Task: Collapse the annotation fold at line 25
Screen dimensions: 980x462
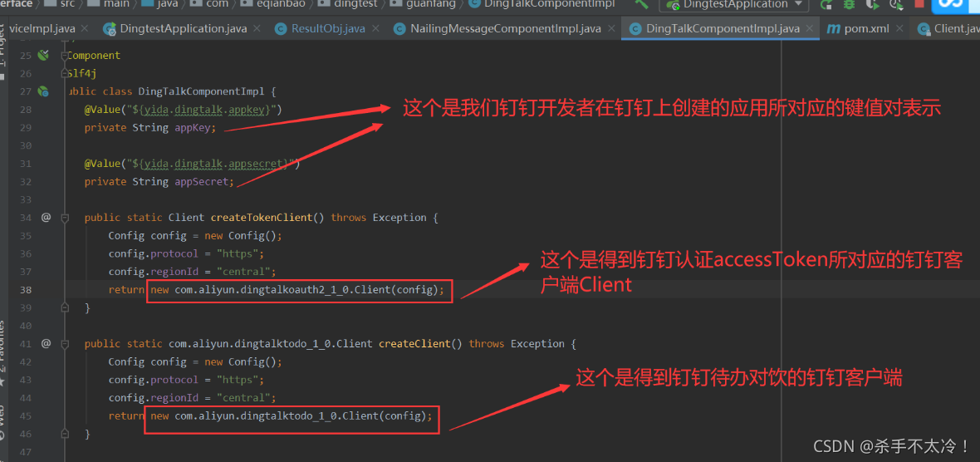Action: 65,56
